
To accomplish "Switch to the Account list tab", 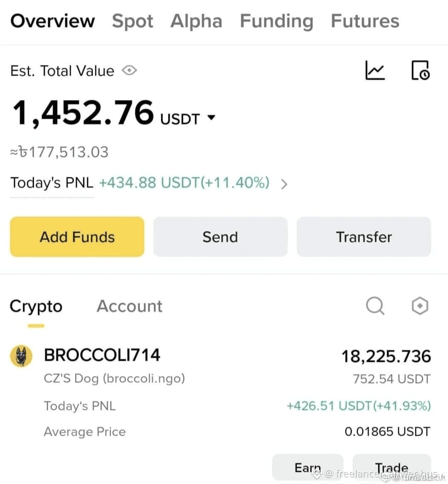I will pyautogui.click(x=129, y=306).
